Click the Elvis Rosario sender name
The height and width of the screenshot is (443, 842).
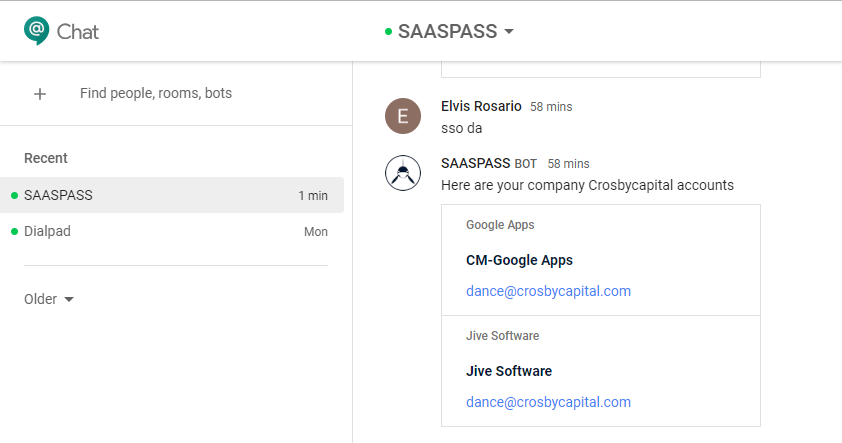click(481, 106)
